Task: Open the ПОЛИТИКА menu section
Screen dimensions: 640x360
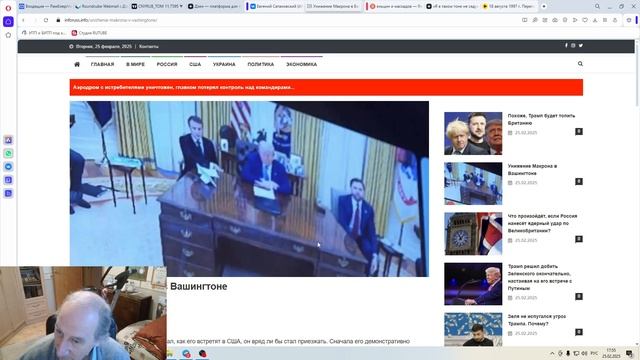Action: tap(260, 64)
